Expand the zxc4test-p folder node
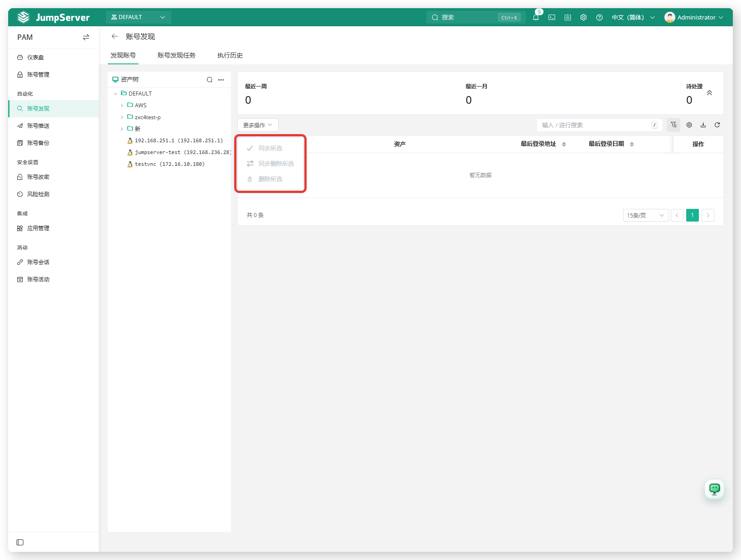This screenshot has width=741, height=560. pyautogui.click(x=122, y=117)
